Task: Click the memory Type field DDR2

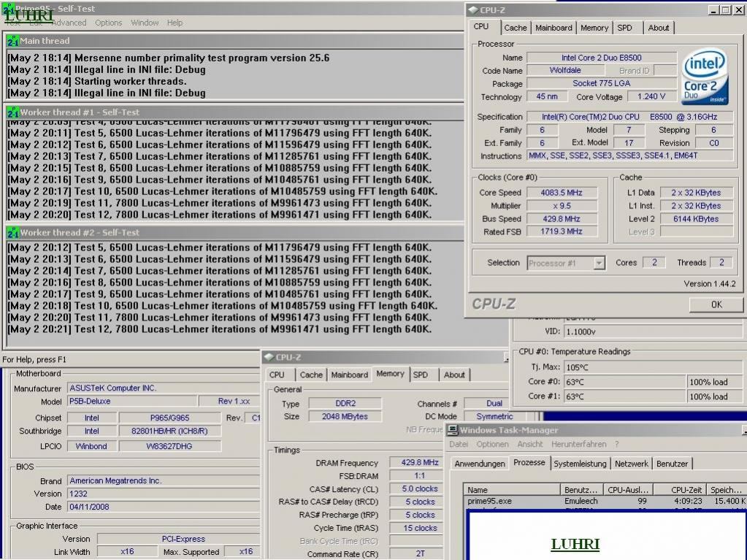Action: [x=345, y=403]
